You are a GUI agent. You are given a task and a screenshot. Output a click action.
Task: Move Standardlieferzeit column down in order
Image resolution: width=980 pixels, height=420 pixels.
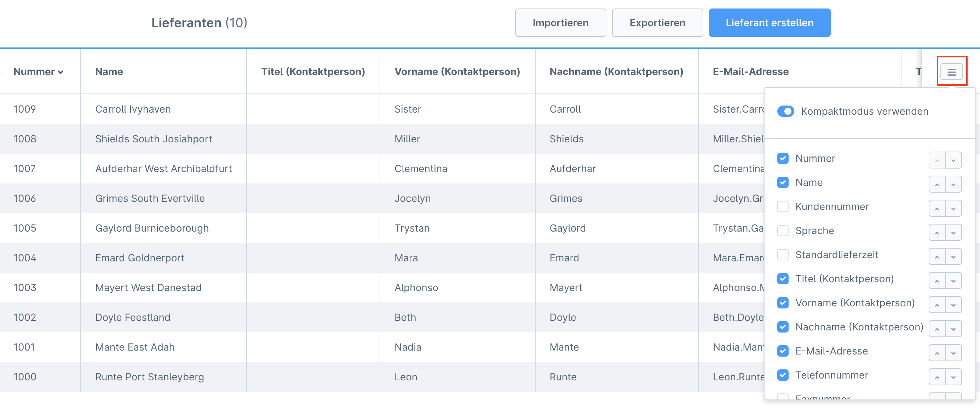click(x=953, y=257)
